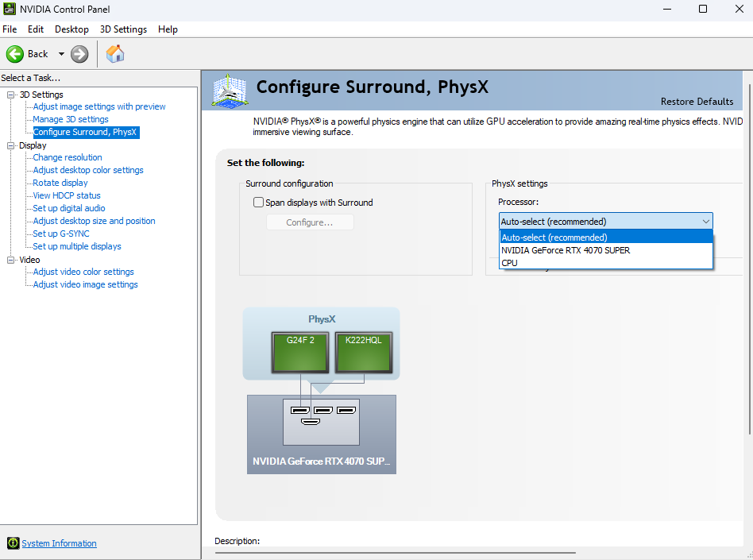Image resolution: width=753 pixels, height=560 pixels.
Task: Open View HDCP status task
Action: coord(66,195)
